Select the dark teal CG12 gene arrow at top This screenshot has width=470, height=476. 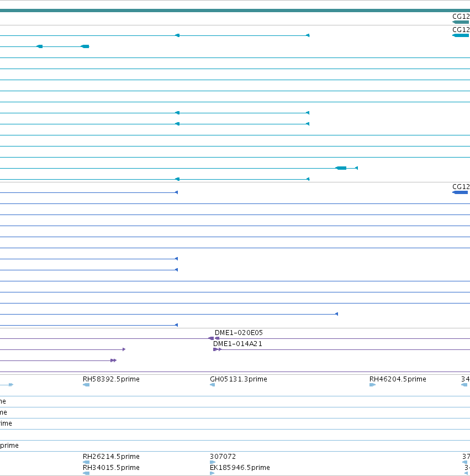point(461,22)
